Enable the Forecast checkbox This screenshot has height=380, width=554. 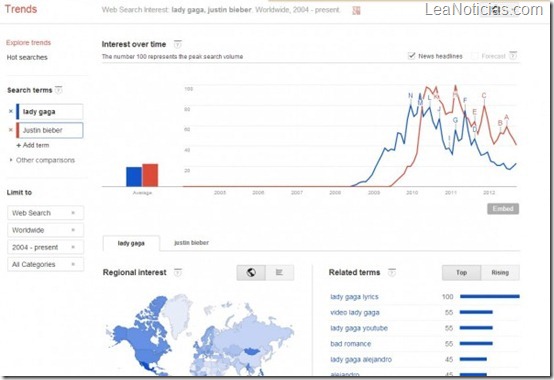tap(475, 56)
